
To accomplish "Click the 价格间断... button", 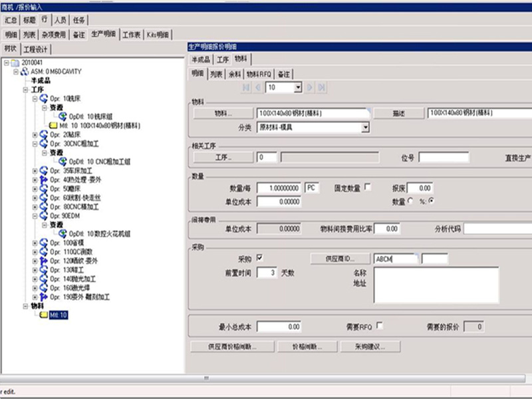I will pos(307,346).
